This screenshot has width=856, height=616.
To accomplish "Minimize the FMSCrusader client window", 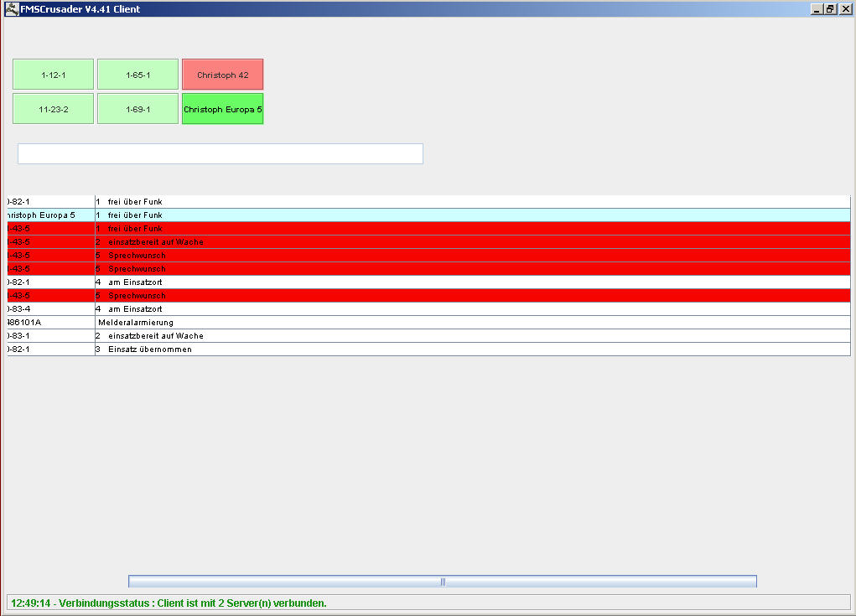I will click(x=817, y=8).
